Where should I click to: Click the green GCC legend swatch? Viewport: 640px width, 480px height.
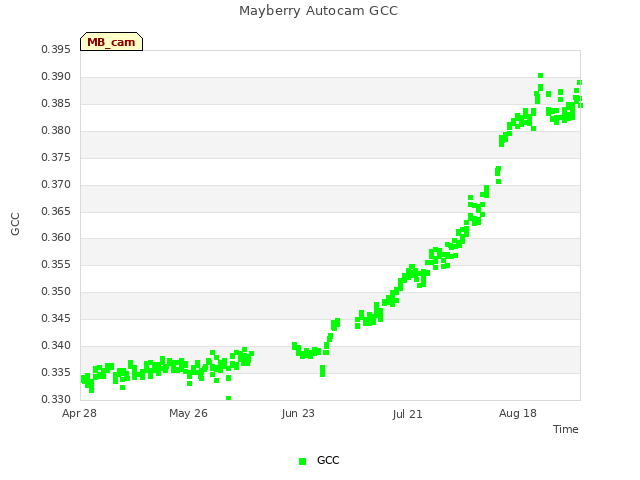(302, 461)
